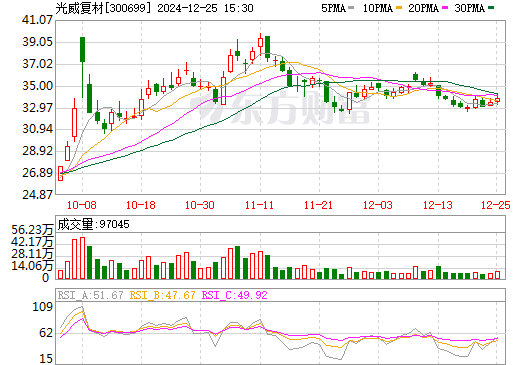The height and width of the screenshot is (365, 520).
Task: Click the 28.11万 volume axis label
Action: point(32,254)
